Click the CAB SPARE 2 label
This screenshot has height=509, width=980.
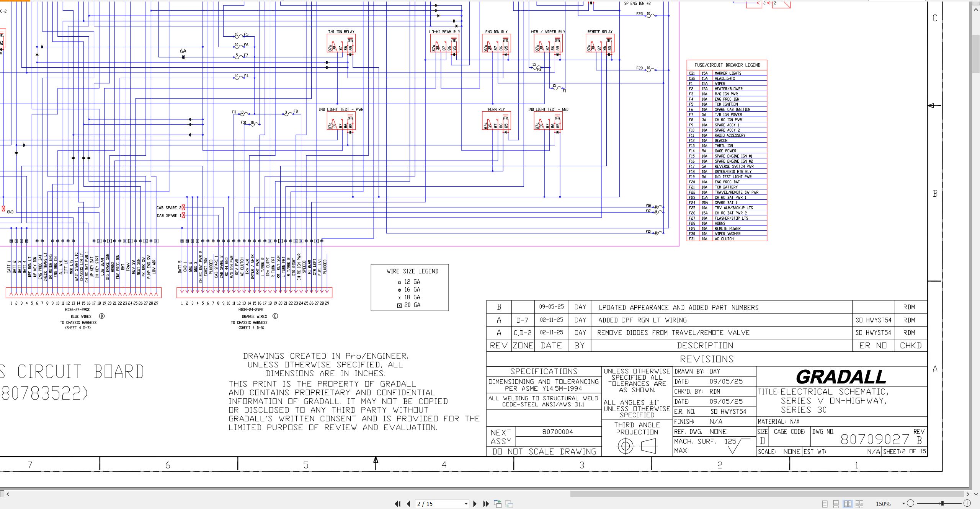pos(169,208)
